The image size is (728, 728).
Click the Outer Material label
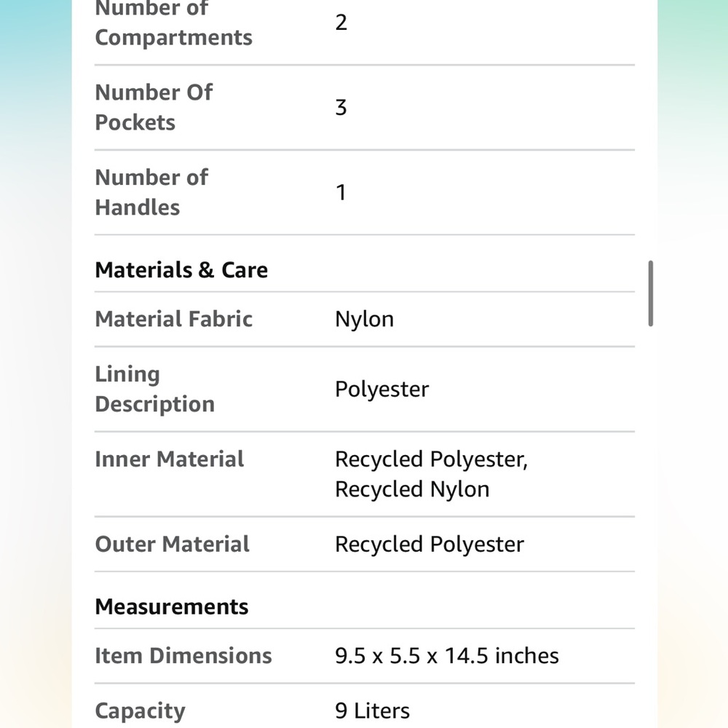click(172, 544)
